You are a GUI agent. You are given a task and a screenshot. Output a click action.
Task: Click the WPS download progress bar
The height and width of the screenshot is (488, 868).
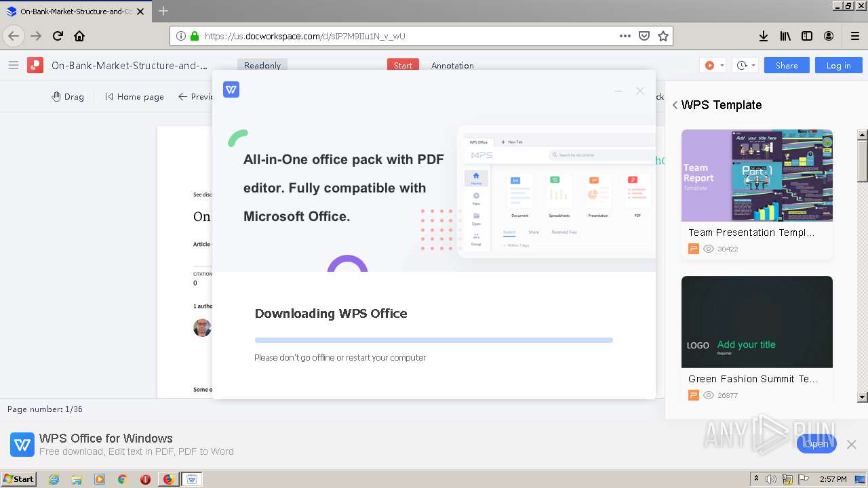(x=434, y=340)
